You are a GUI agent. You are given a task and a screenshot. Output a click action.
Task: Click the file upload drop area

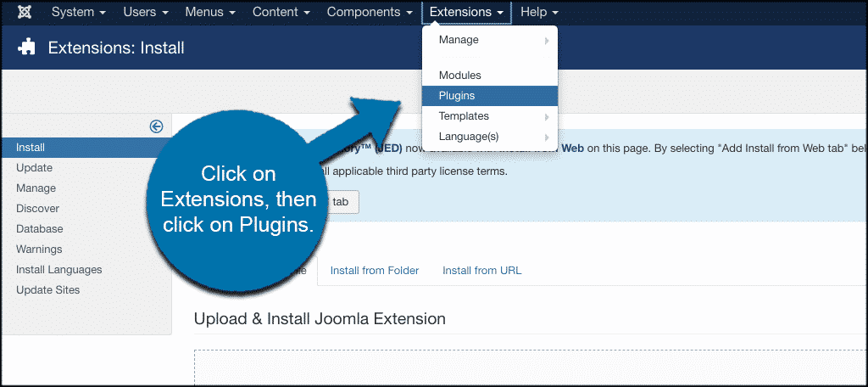pos(531,367)
